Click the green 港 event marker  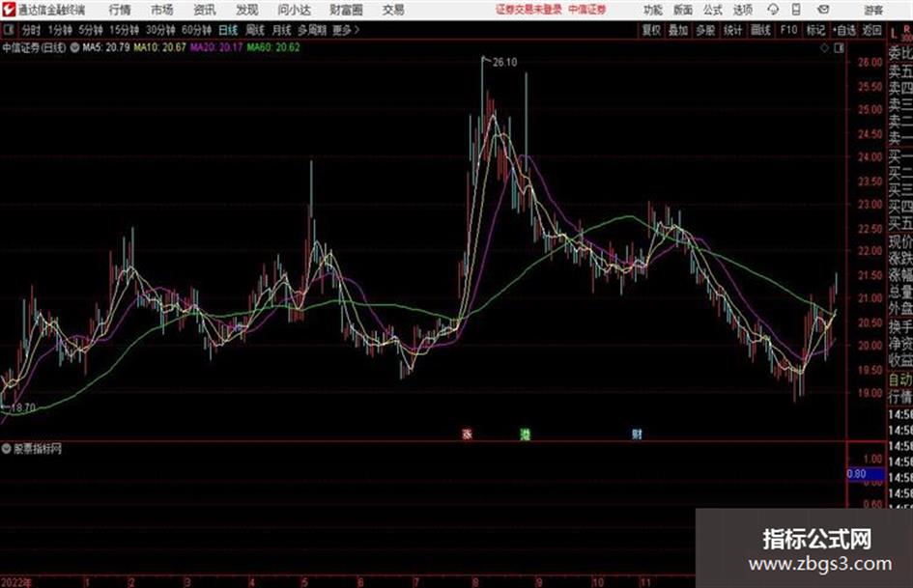pyautogui.click(x=526, y=434)
